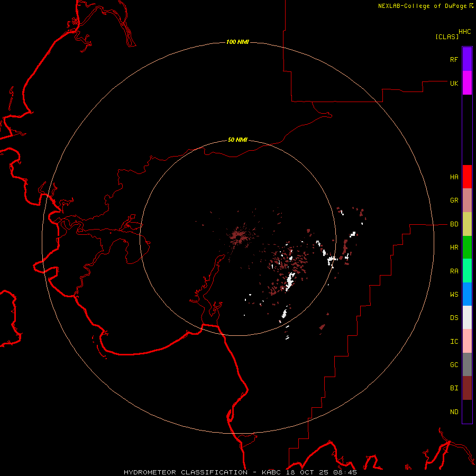This screenshot has height=476, width=476.
Task: Click the WS legend label
Action: 454,294
